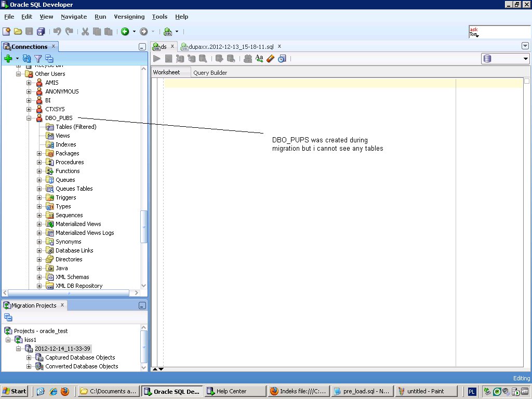Switch to the Query Builder tab

[x=210, y=73]
